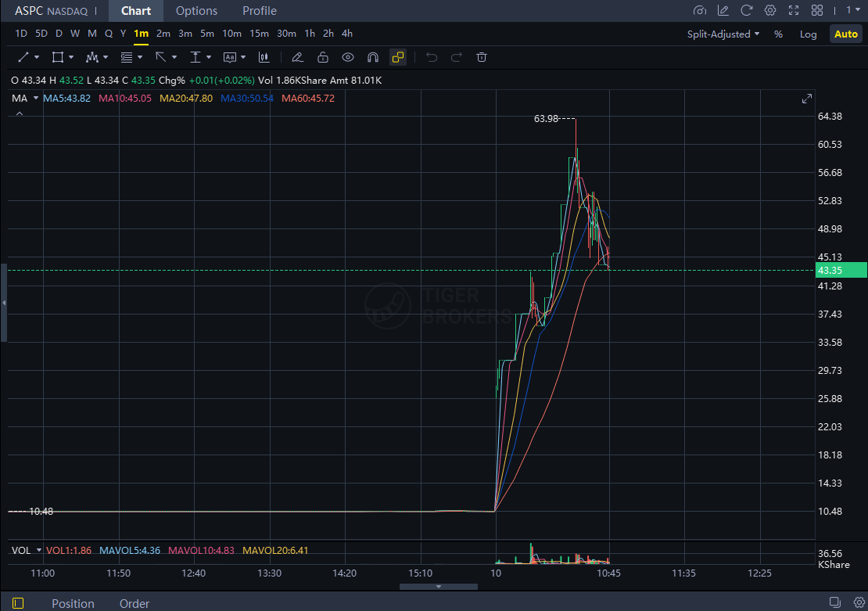This screenshot has height=611, width=868.
Task: Select the price range measure tool
Action: coord(195,57)
